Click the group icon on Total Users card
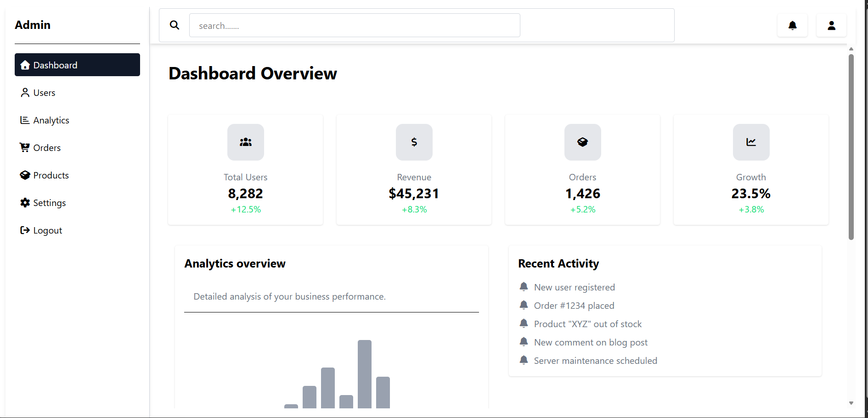 point(245,142)
